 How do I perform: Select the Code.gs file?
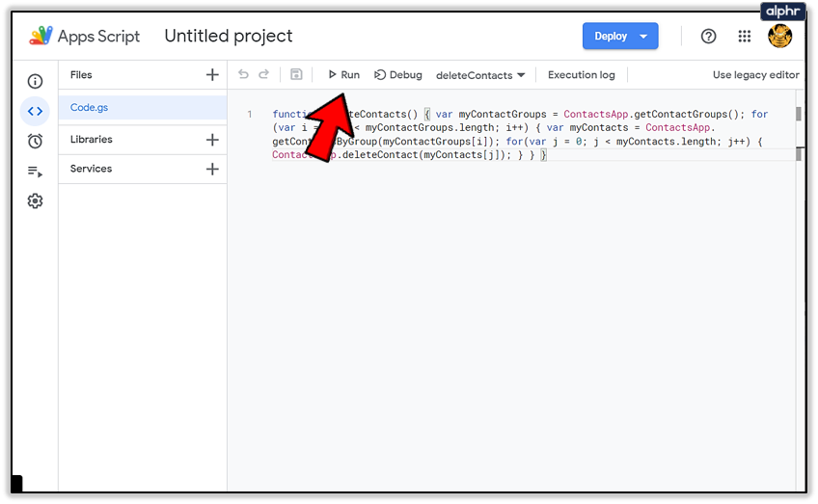click(89, 108)
